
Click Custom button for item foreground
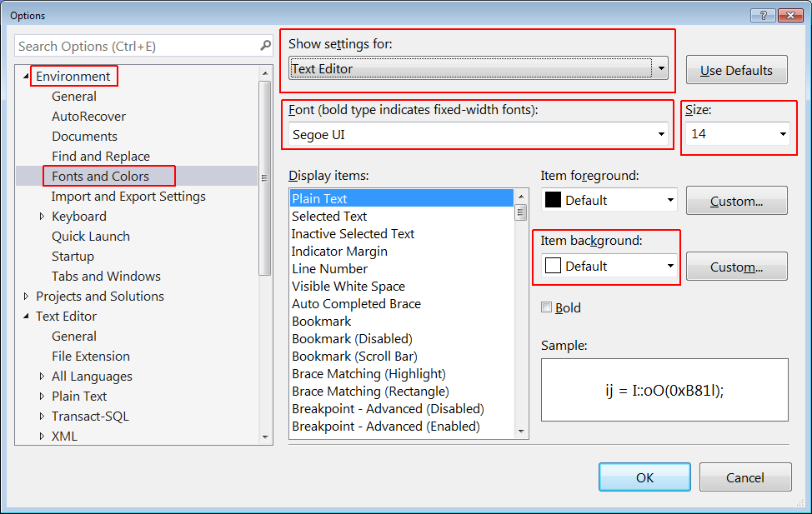[x=736, y=201]
